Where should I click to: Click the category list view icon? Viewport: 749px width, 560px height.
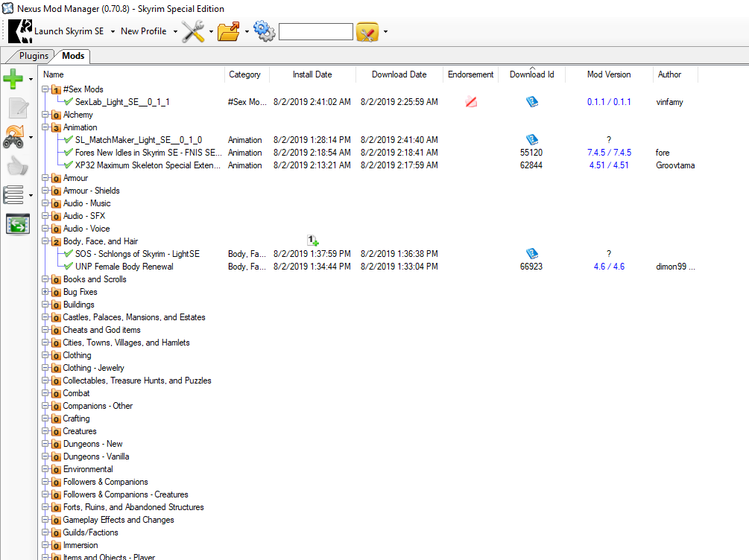coord(13,195)
